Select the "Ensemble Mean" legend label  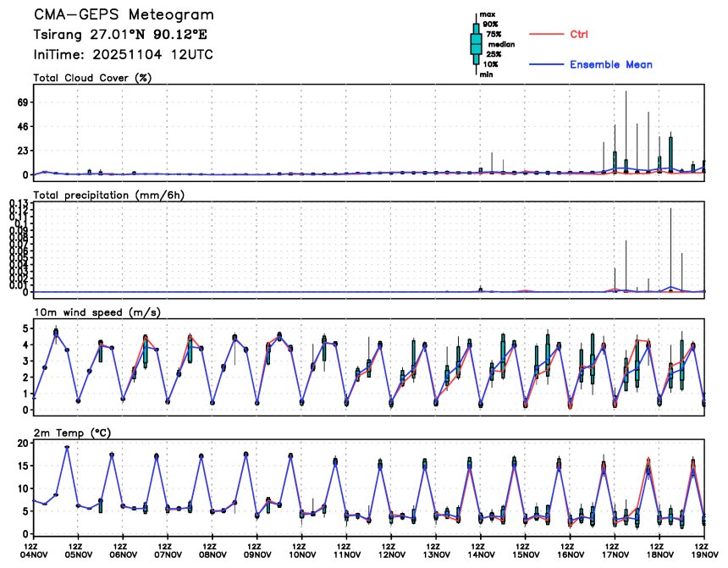pos(610,65)
